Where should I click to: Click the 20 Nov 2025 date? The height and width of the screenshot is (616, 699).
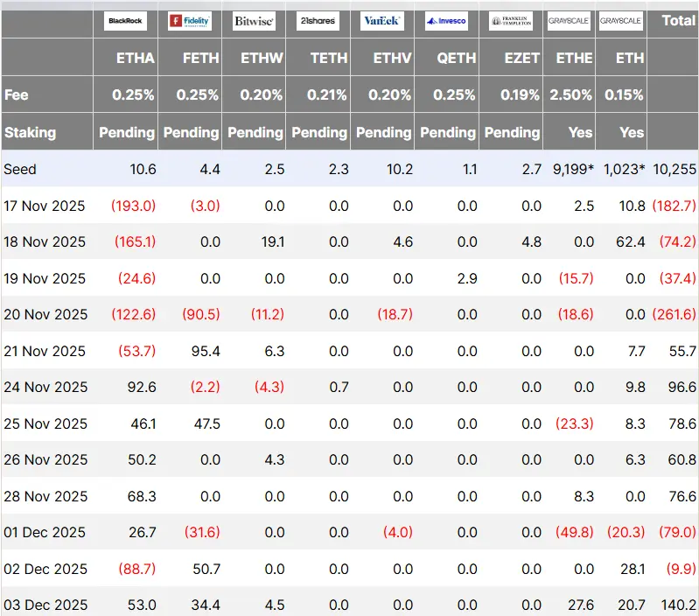pos(45,314)
